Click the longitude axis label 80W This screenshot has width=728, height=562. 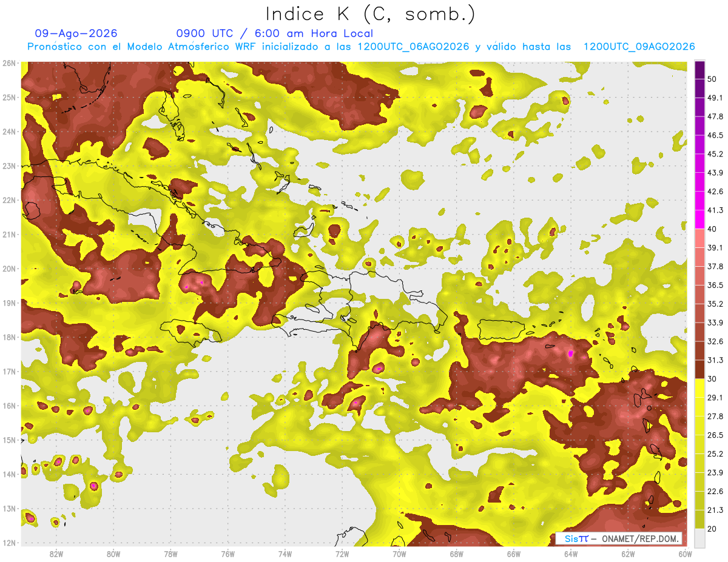[113, 554]
